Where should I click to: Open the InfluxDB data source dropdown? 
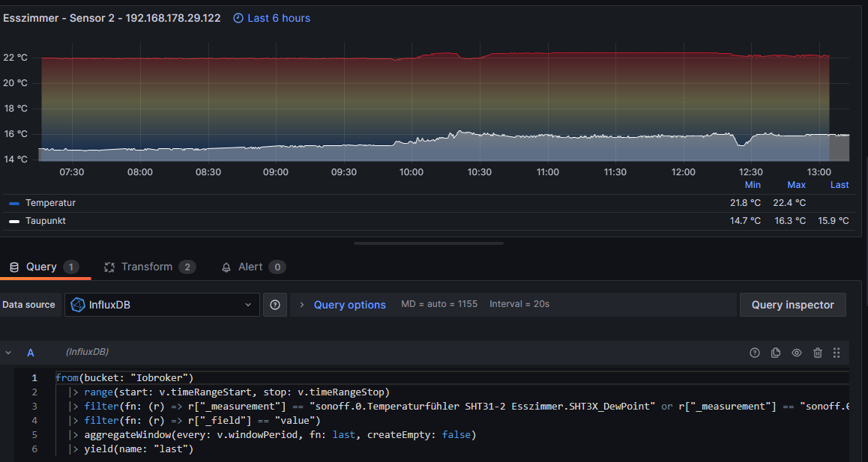click(x=162, y=305)
